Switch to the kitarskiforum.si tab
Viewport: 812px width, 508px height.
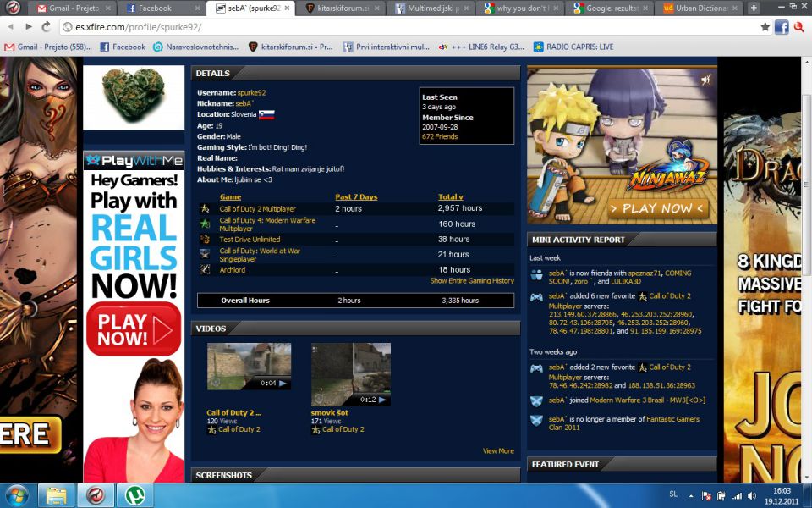341,8
